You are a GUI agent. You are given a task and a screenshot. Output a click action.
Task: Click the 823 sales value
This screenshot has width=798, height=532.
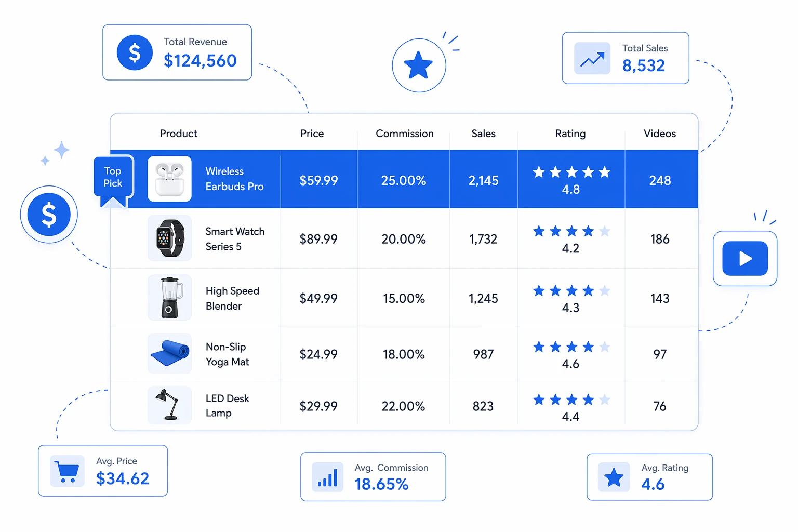pos(483,406)
